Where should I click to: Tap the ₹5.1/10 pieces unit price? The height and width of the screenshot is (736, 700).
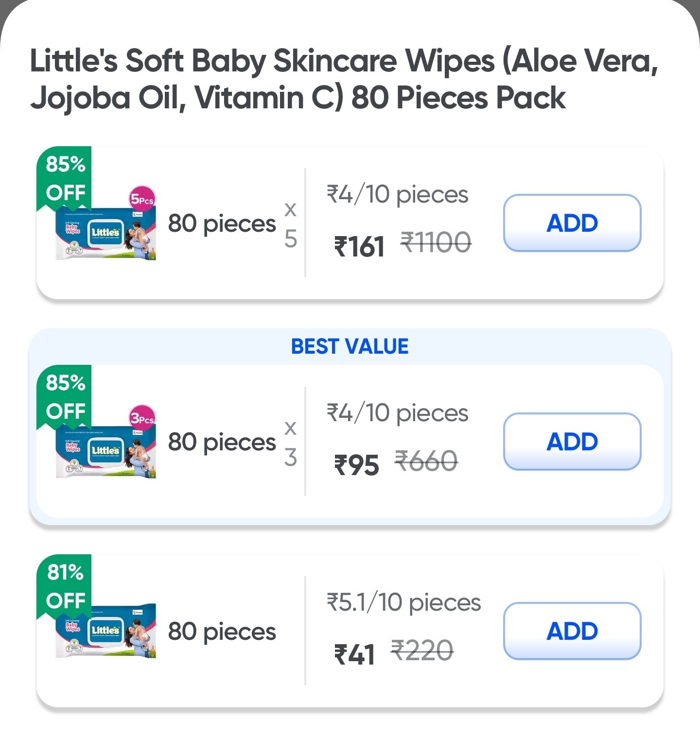point(403,602)
